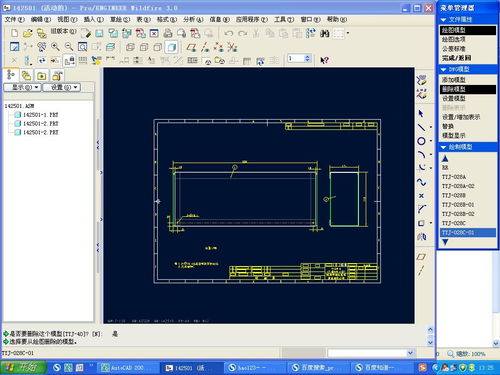
Task: Click the Regenerate model icon
Action: point(311,33)
